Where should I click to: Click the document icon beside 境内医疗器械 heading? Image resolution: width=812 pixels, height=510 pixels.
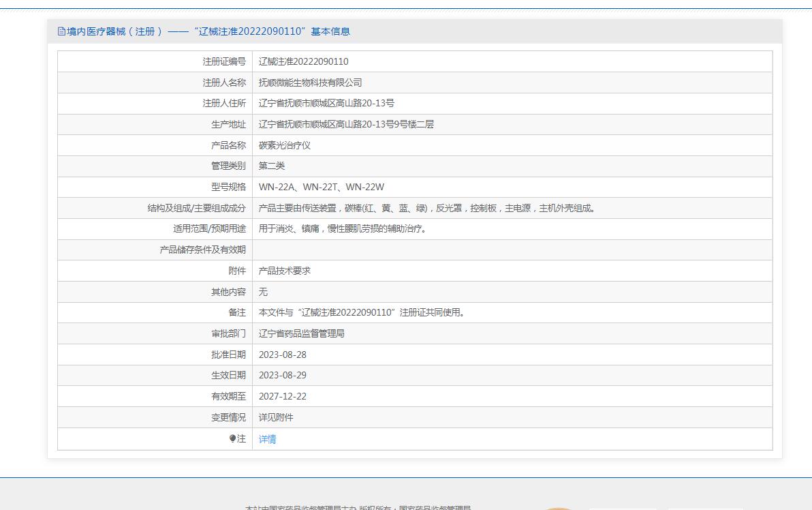tap(61, 31)
